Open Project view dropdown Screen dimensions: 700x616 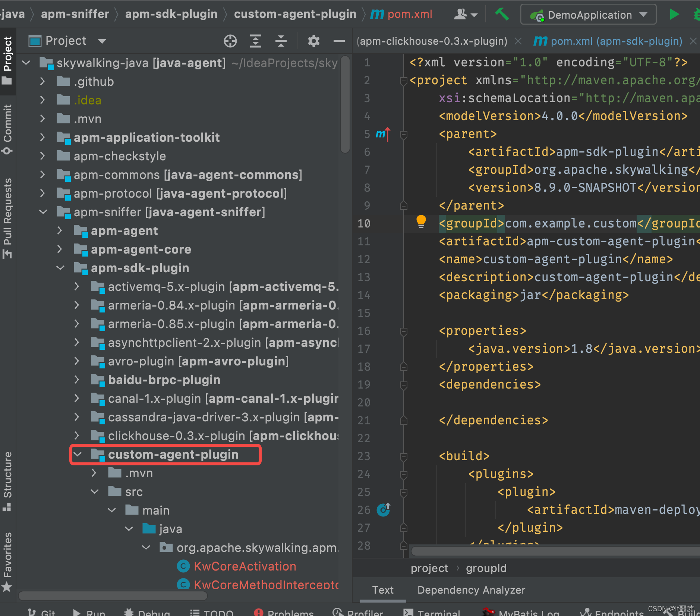pyautogui.click(x=102, y=41)
